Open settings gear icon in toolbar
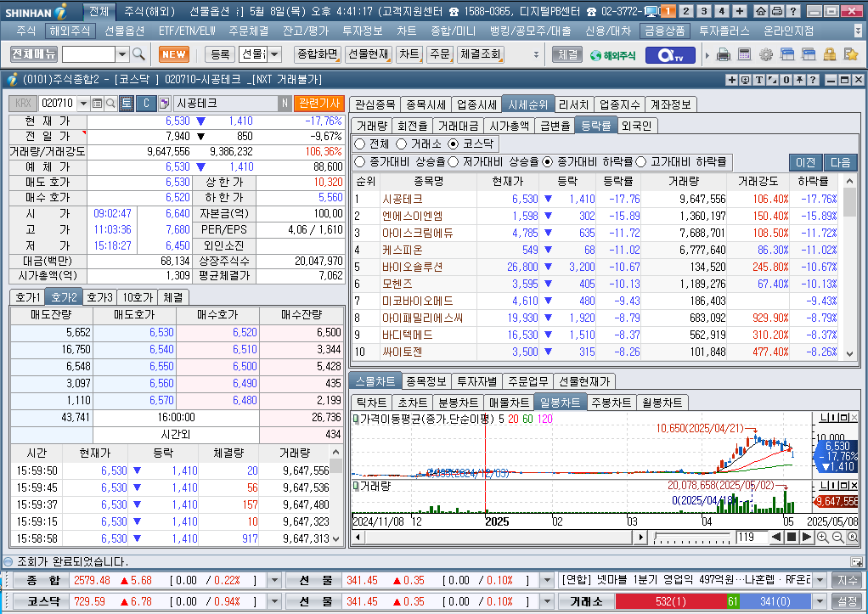 [x=765, y=54]
